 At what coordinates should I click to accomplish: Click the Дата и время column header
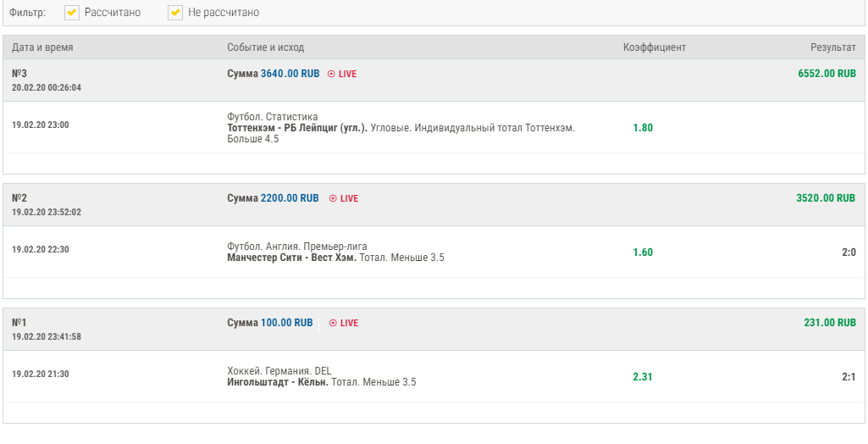click(x=42, y=47)
